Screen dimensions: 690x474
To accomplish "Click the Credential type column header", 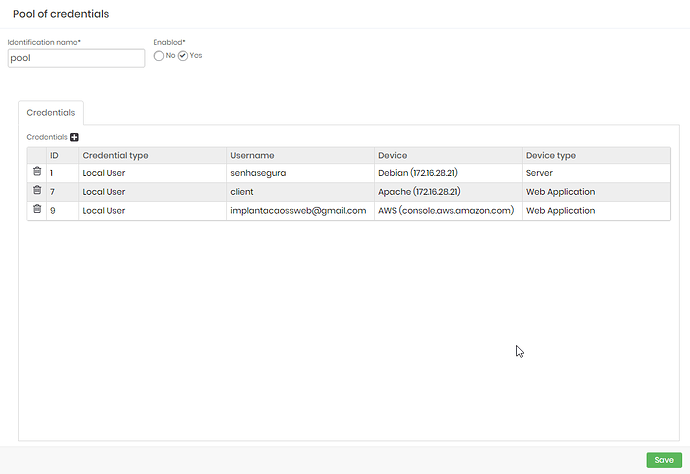I will 152,155.
